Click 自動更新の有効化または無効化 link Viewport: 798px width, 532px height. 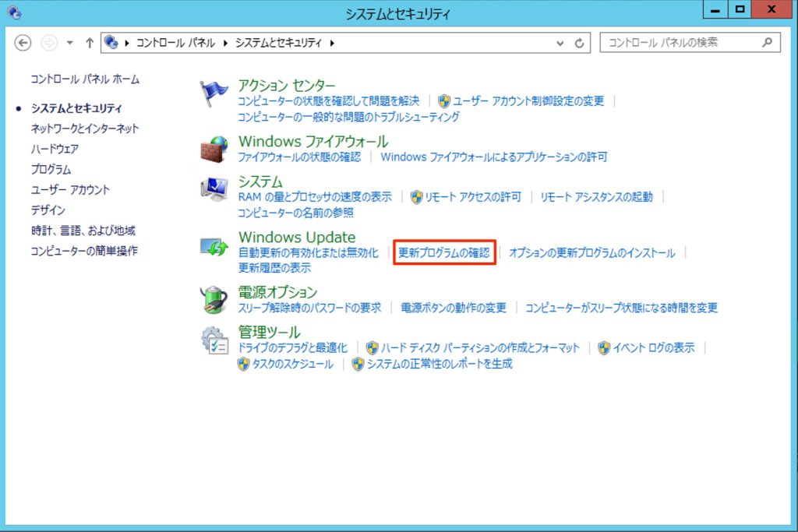[x=309, y=253]
